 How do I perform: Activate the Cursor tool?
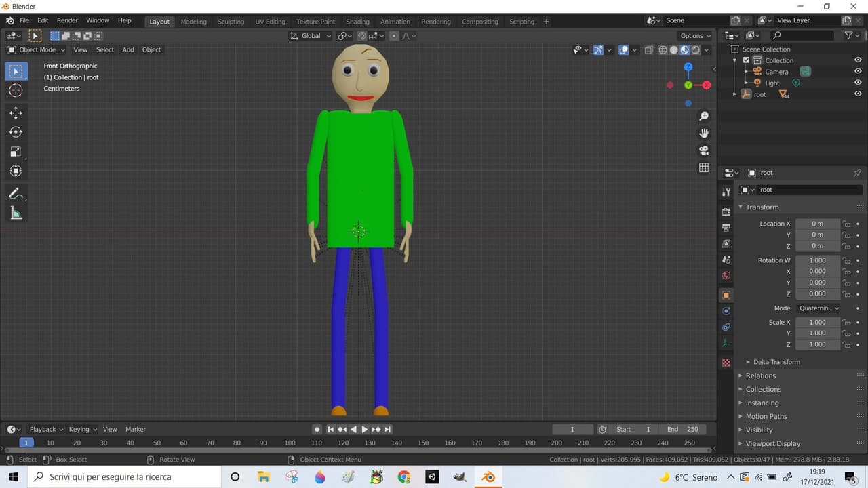pos(16,91)
